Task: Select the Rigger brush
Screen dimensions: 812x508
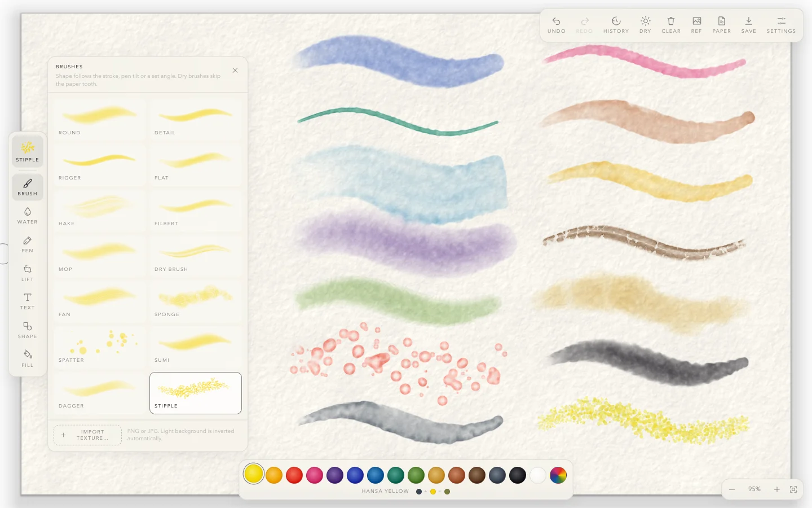Action: [99, 164]
